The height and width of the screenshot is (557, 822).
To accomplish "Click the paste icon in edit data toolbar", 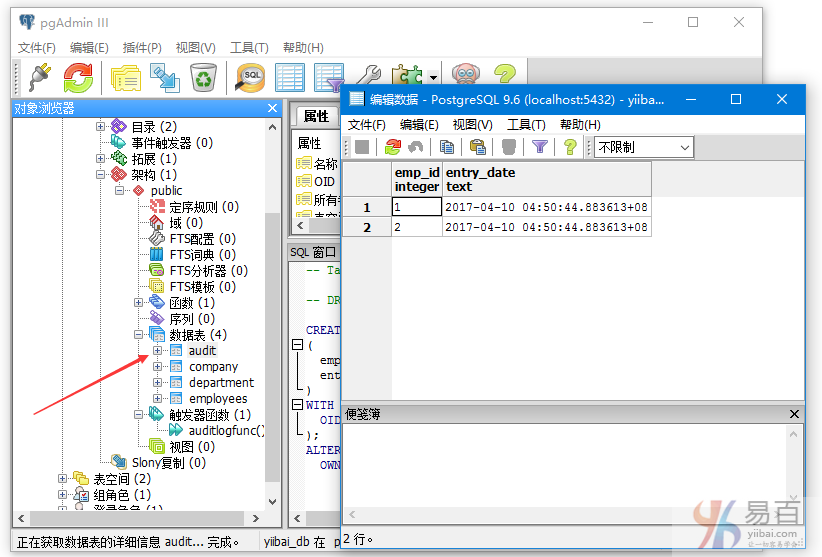I will tap(478, 147).
